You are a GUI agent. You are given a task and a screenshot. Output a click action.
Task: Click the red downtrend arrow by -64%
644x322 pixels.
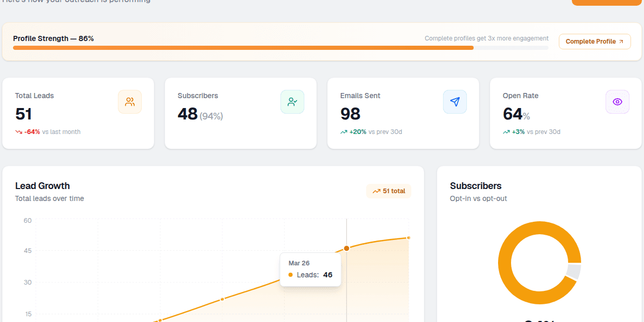pos(19,132)
